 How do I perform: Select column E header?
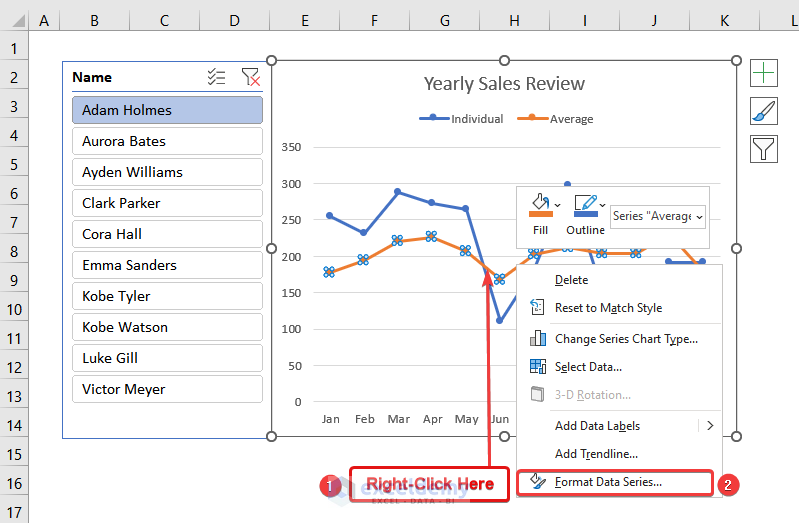click(305, 21)
